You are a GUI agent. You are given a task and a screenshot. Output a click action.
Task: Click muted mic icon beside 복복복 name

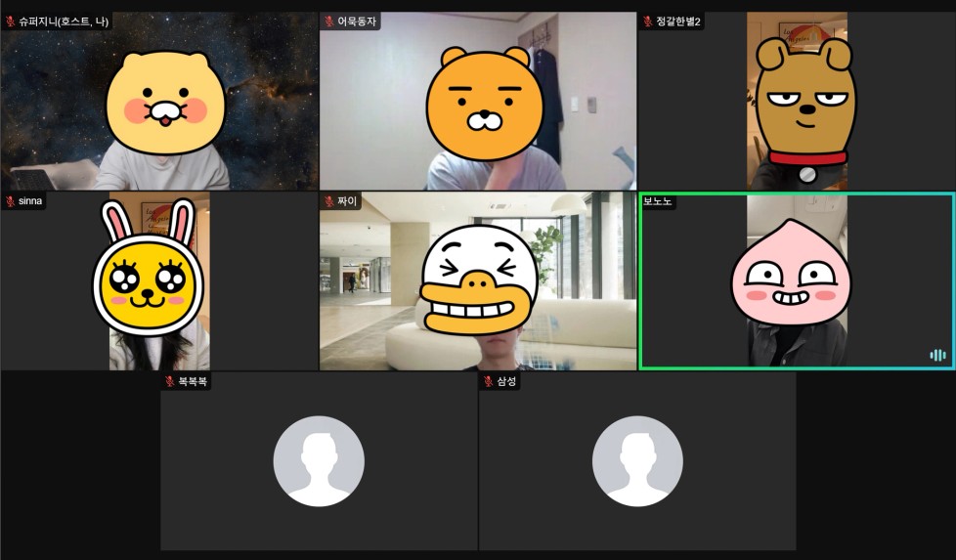coord(169,381)
